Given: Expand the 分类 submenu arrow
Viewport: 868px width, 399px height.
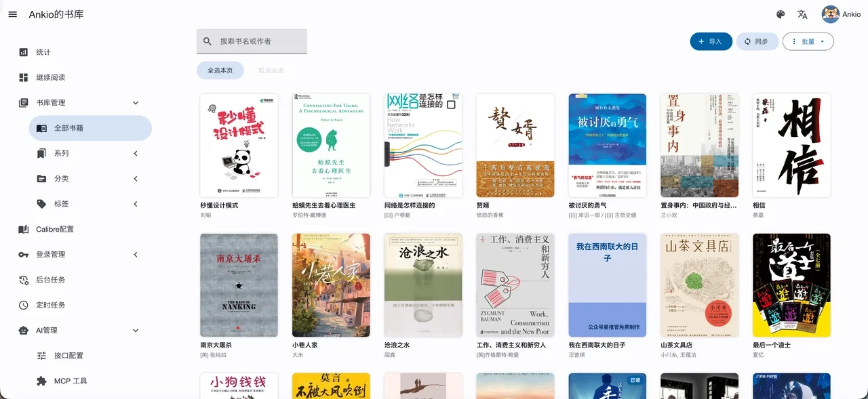Looking at the screenshot, I should (x=136, y=179).
